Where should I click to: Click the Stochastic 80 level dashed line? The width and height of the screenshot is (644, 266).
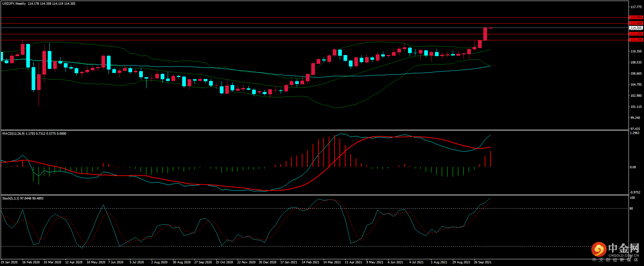pos(303,208)
